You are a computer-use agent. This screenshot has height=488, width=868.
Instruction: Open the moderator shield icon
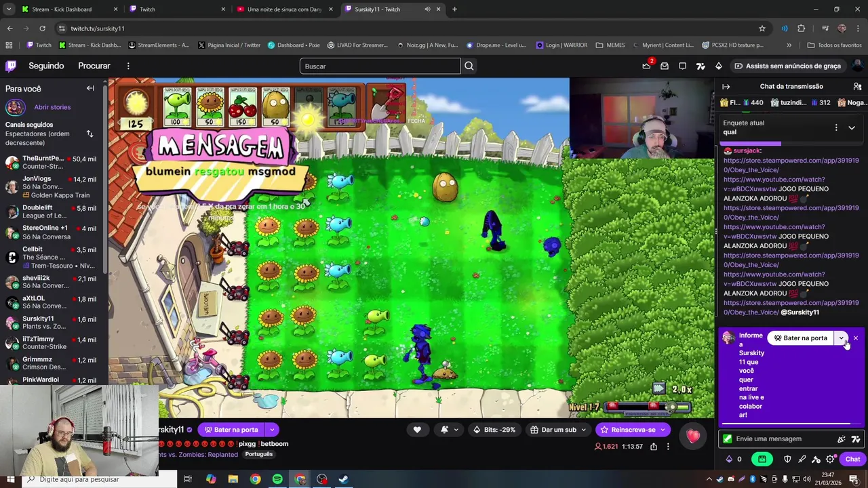(787, 459)
